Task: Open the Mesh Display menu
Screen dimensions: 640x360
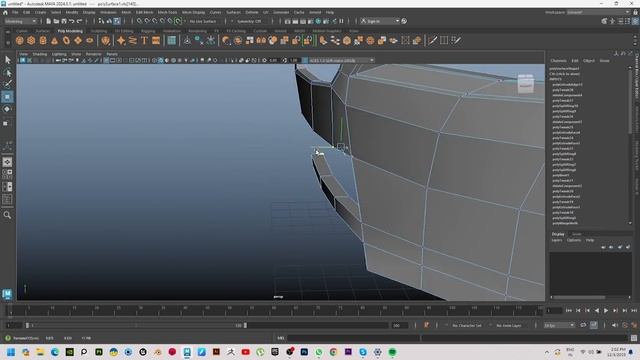Action: coord(193,12)
